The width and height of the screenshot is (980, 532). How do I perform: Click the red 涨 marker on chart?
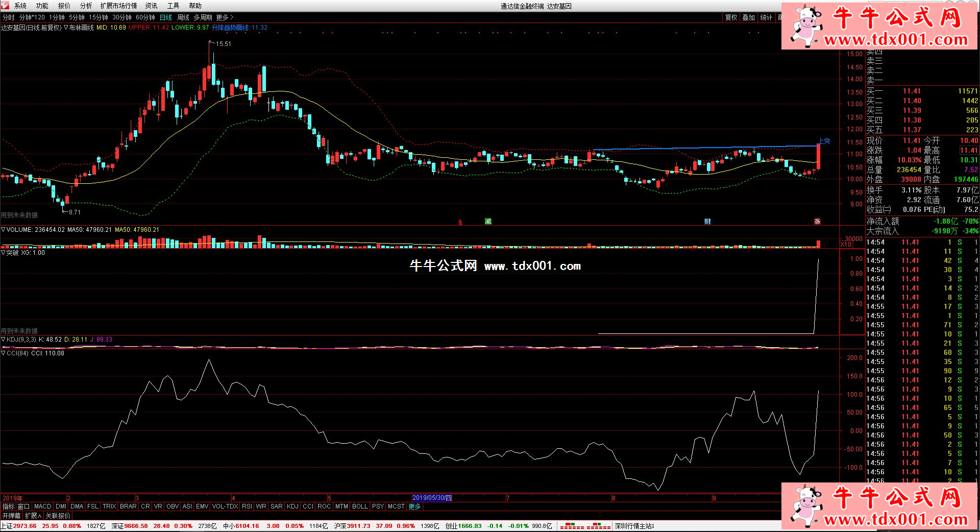point(817,221)
